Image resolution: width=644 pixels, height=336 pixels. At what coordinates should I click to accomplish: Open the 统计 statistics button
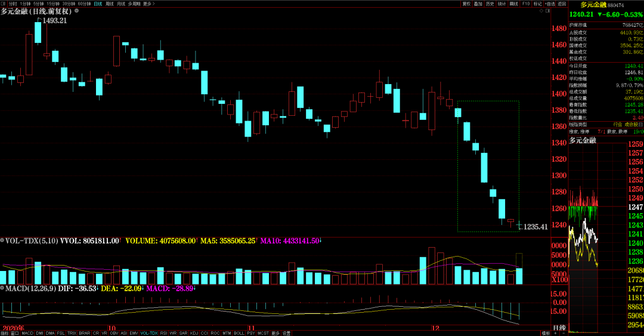coord(502,4)
